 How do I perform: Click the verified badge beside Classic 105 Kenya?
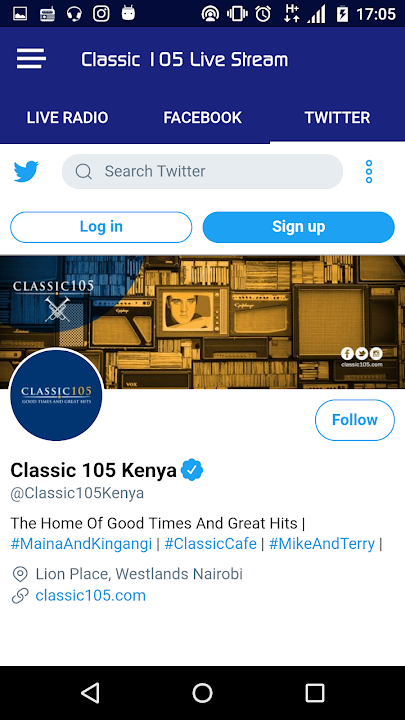[x=192, y=470]
